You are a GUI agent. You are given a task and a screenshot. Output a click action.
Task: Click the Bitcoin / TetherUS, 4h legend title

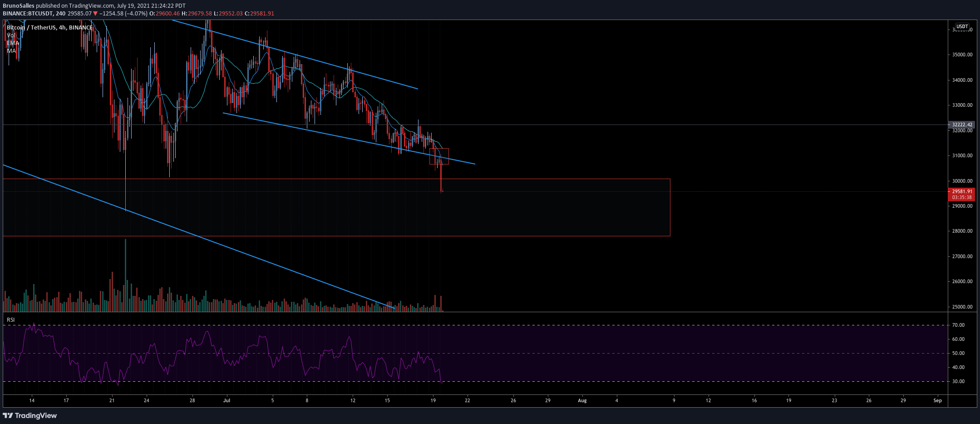(49, 28)
